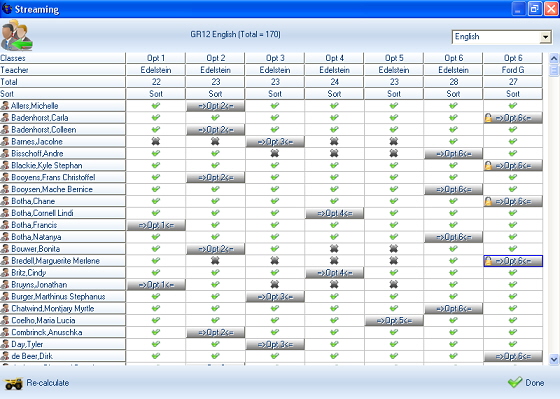This screenshot has height=399, width=560.
Task: Click the total 28 cell
Action: click(454, 82)
